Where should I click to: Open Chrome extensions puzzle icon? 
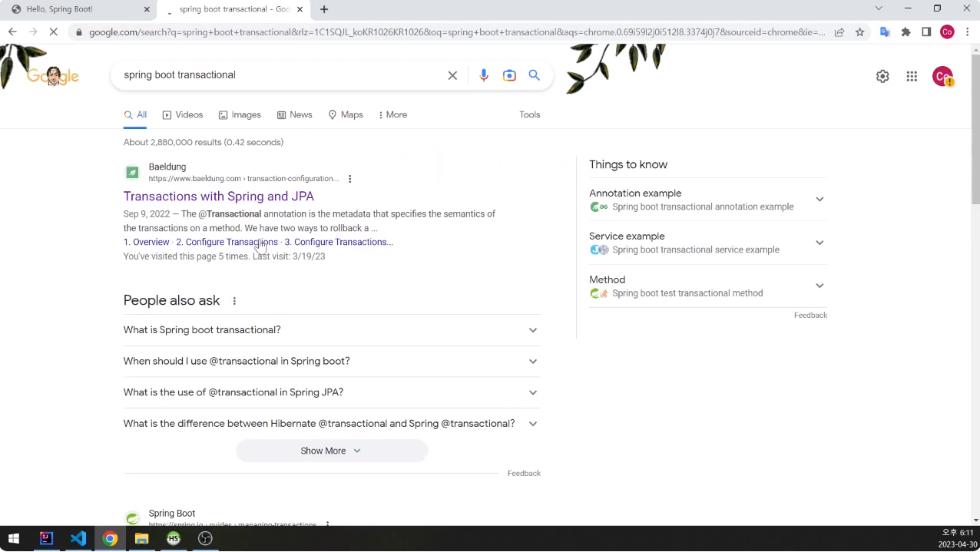pyautogui.click(x=906, y=31)
